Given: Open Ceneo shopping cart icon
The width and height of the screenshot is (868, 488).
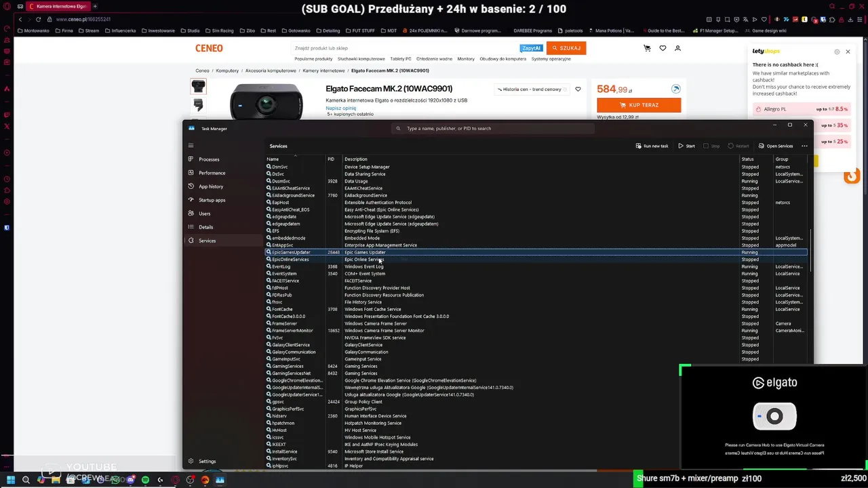Looking at the screenshot, I should [x=647, y=48].
